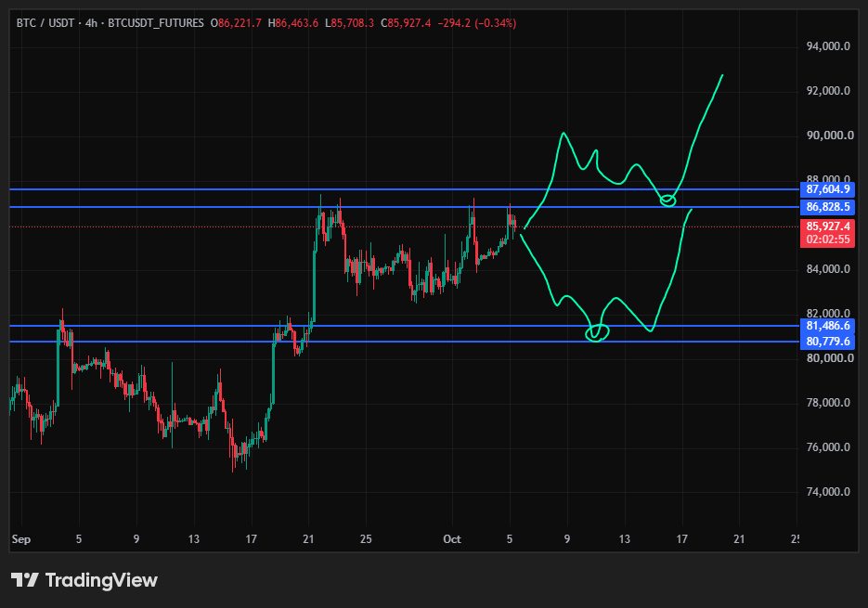The image size is (868, 608).
Task: Select the 86,828.5 blue price label
Action: pyautogui.click(x=827, y=207)
